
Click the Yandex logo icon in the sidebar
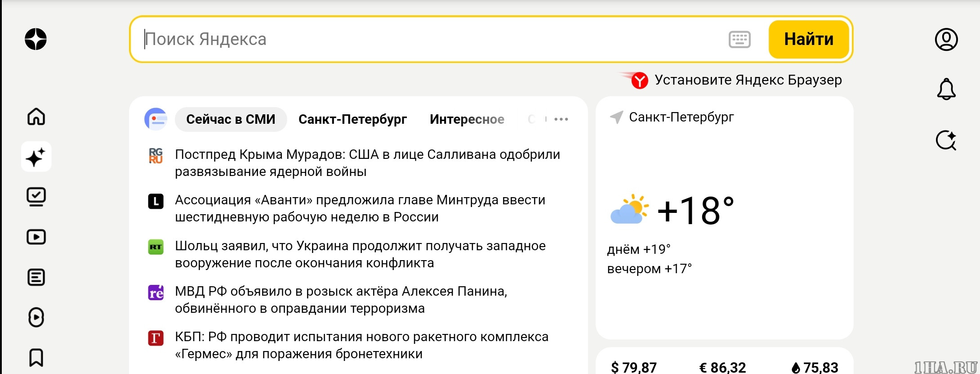click(36, 39)
